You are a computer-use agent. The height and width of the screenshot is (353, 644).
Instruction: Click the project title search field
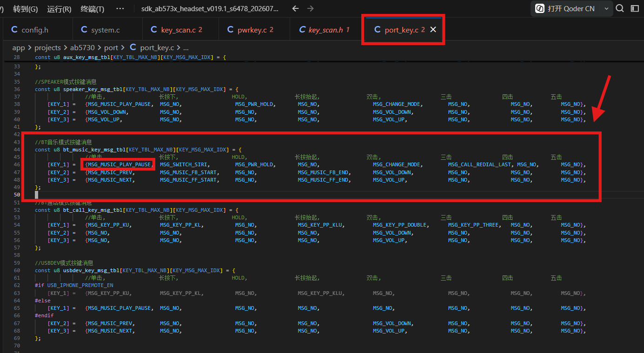coord(211,9)
